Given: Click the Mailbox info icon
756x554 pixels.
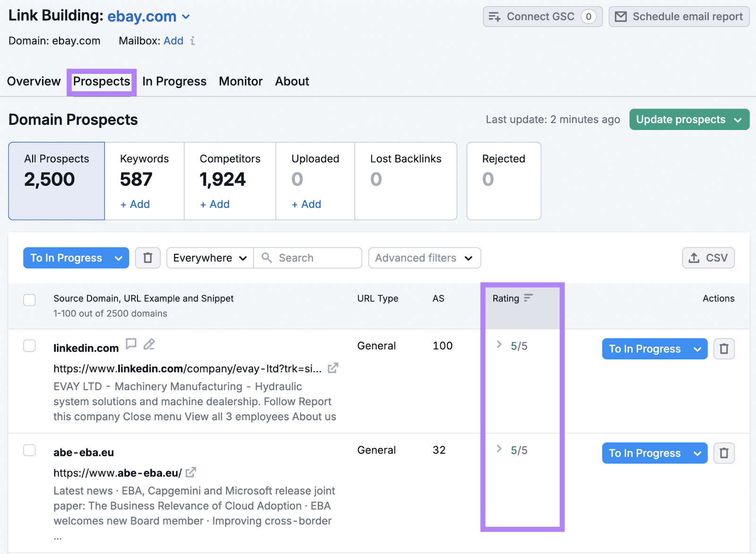Looking at the screenshot, I should [x=193, y=41].
